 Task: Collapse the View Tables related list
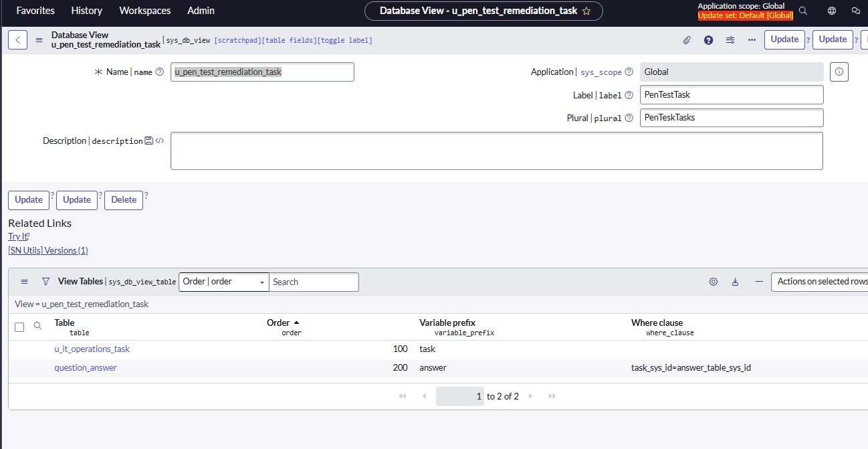(758, 282)
